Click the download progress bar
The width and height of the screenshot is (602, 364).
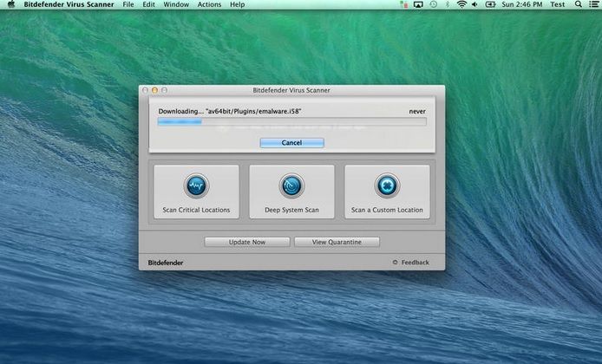point(291,122)
